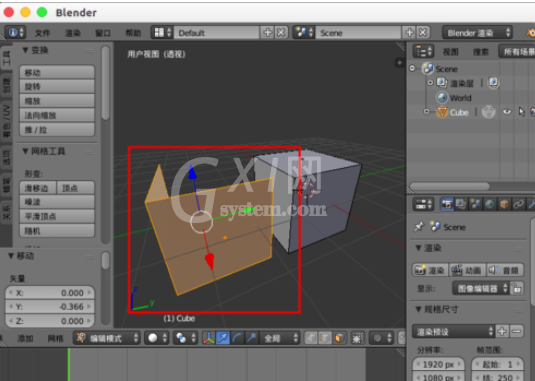Click the 滑移边 button

tap(38, 188)
